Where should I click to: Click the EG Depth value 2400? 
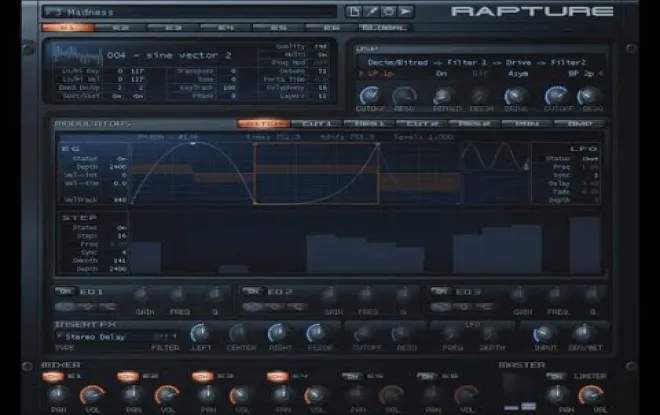click(x=118, y=167)
